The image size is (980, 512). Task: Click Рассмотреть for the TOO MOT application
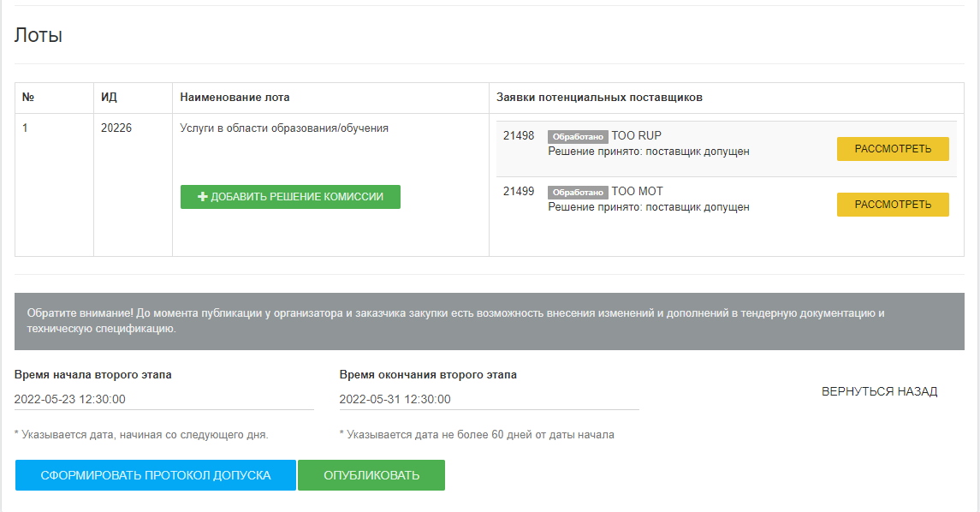pos(893,205)
